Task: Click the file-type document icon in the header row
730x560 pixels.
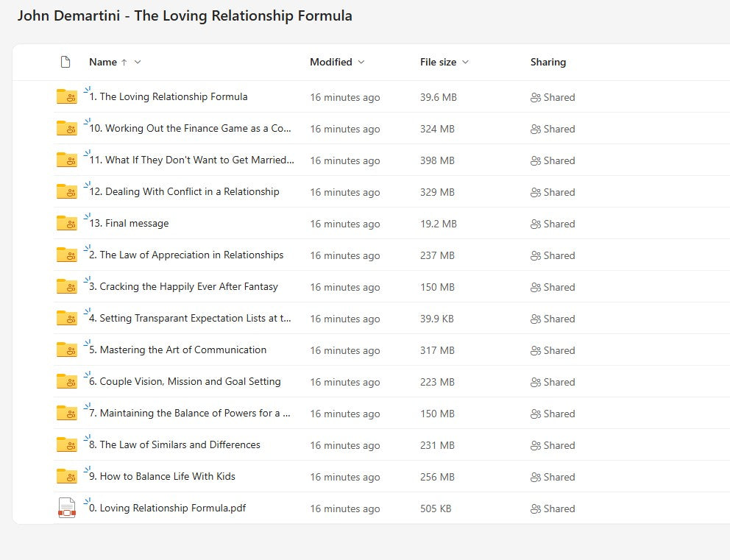Action: coord(65,62)
